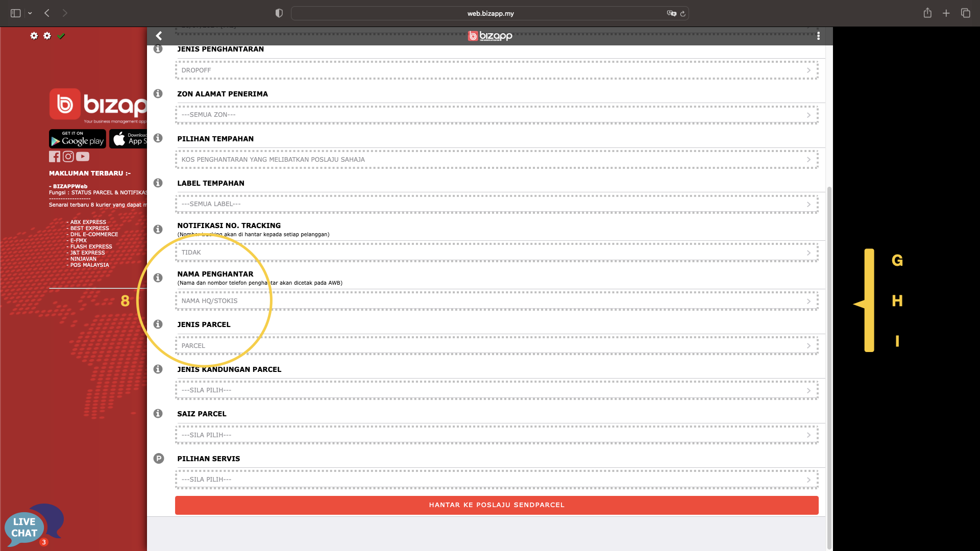Click the web.bizapp.my address bar
Viewport: 980px width, 551px height.
coord(490,13)
